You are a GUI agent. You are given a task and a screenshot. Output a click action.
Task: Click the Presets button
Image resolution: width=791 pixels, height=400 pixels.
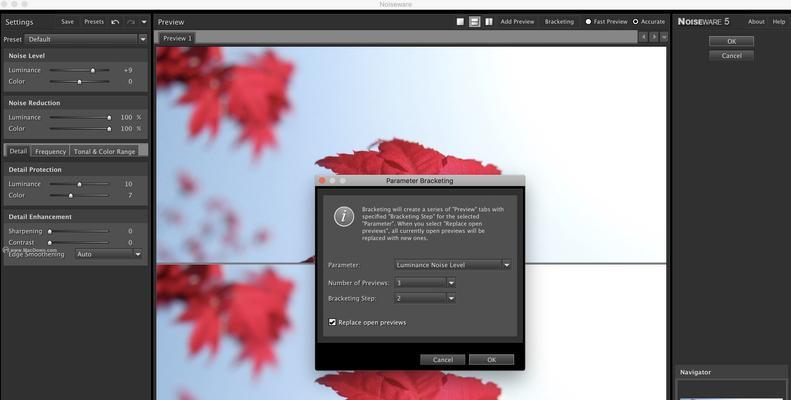click(x=94, y=22)
